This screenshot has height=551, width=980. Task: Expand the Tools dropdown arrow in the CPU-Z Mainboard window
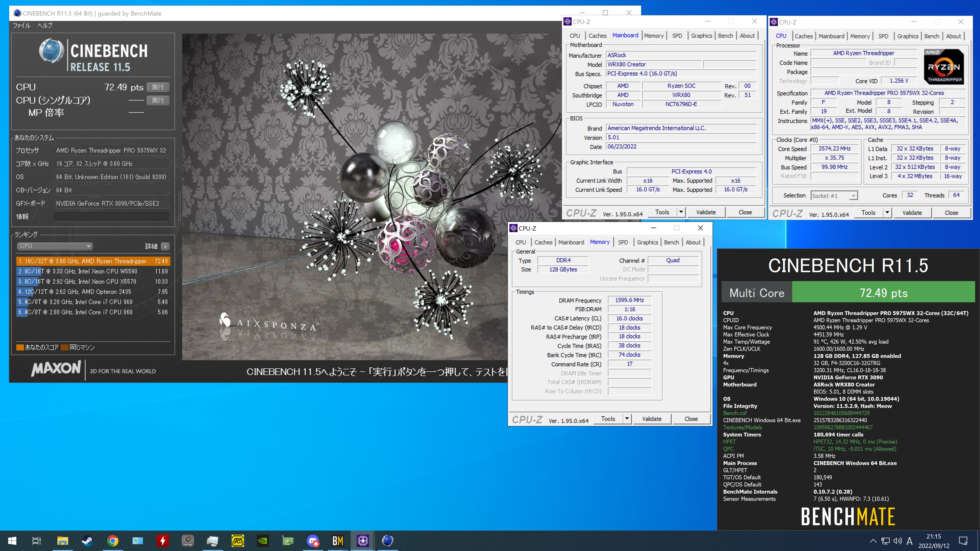coord(681,212)
